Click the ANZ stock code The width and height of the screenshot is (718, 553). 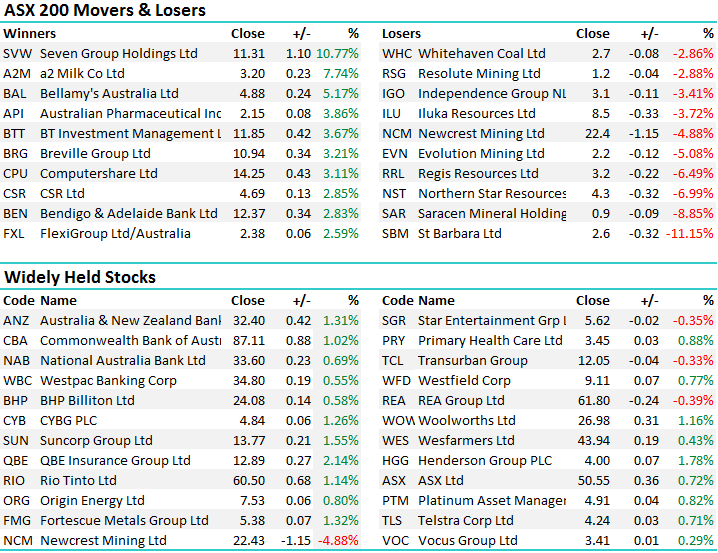tap(16, 320)
